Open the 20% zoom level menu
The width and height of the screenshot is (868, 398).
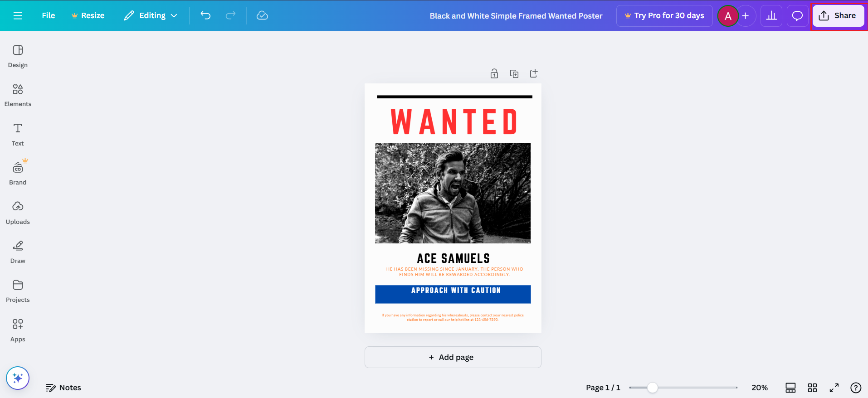pos(759,388)
